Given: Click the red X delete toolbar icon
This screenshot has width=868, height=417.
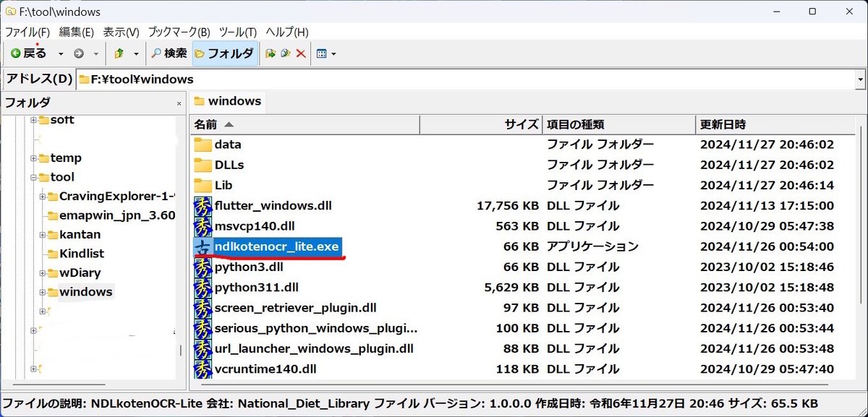Looking at the screenshot, I should tap(301, 52).
